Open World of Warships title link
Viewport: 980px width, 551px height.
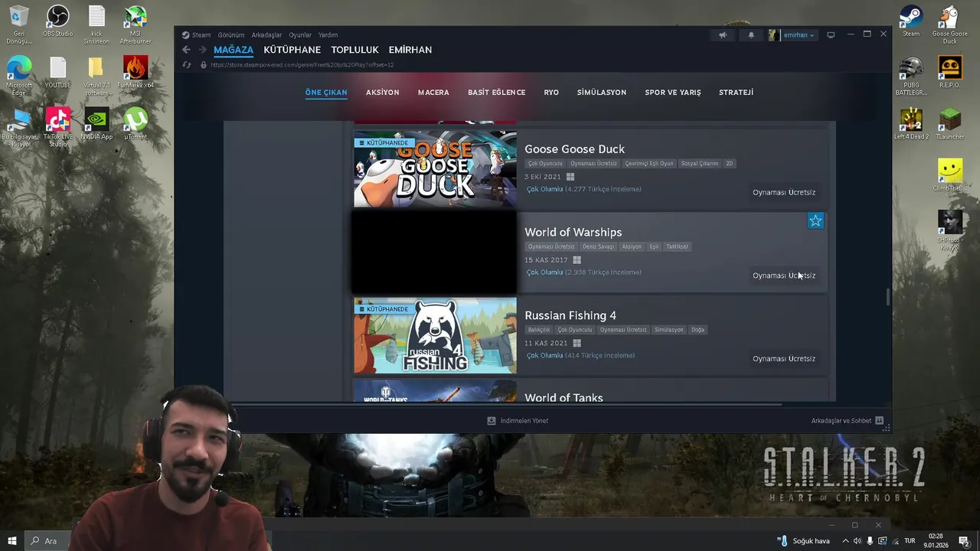pyautogui.click(x=573, y=232)
